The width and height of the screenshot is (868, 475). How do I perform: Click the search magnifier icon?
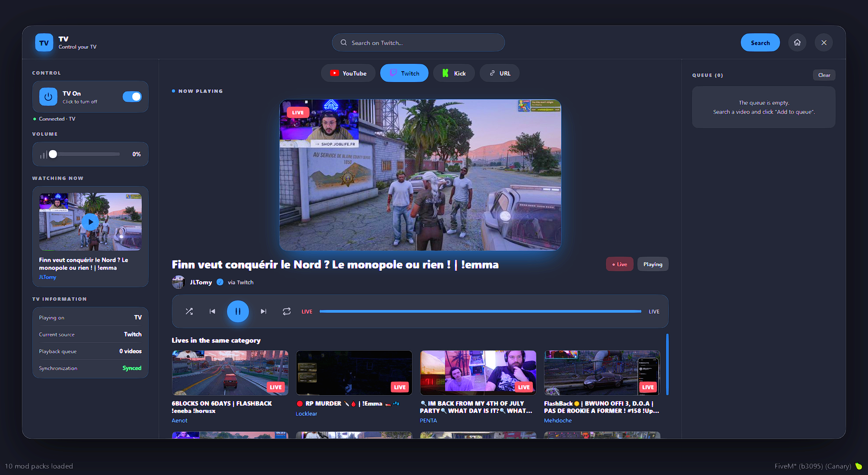pyautogui.click(x=344, y=42)
